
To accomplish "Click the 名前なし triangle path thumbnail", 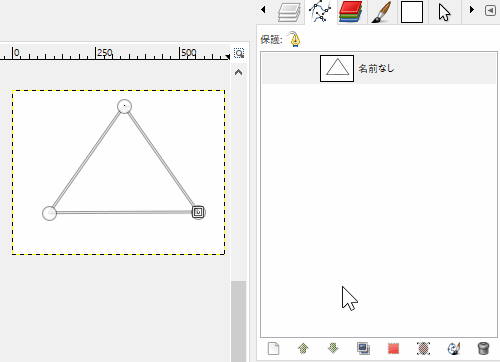I will (x=337, y=69).
